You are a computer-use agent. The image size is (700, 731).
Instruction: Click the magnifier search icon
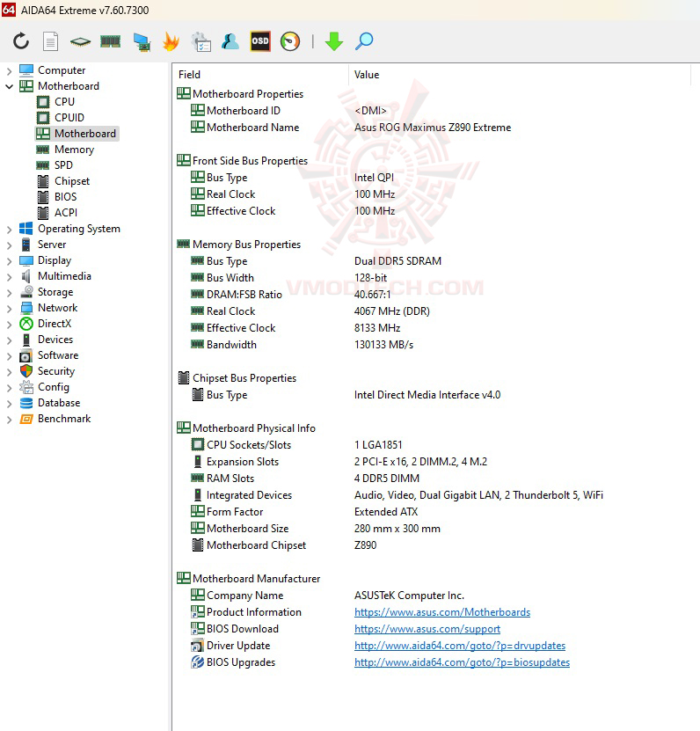364,41
